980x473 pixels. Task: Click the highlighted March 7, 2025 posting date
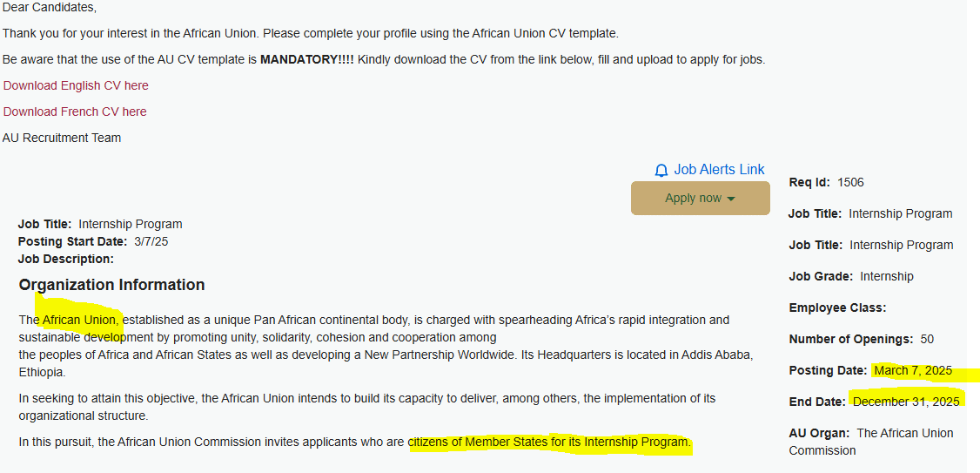click(913, 370)
